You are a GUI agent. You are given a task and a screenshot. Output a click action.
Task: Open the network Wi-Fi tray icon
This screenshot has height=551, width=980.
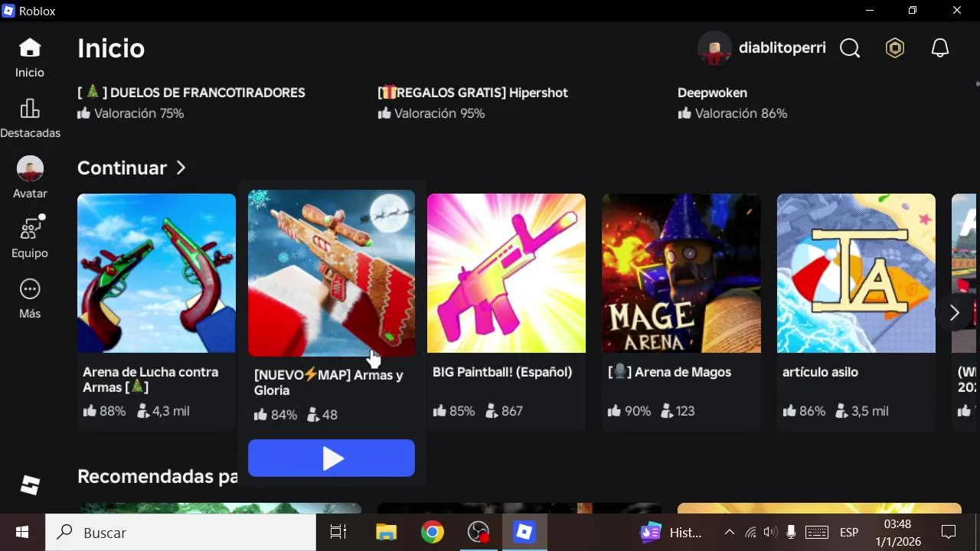click(750, 533)
